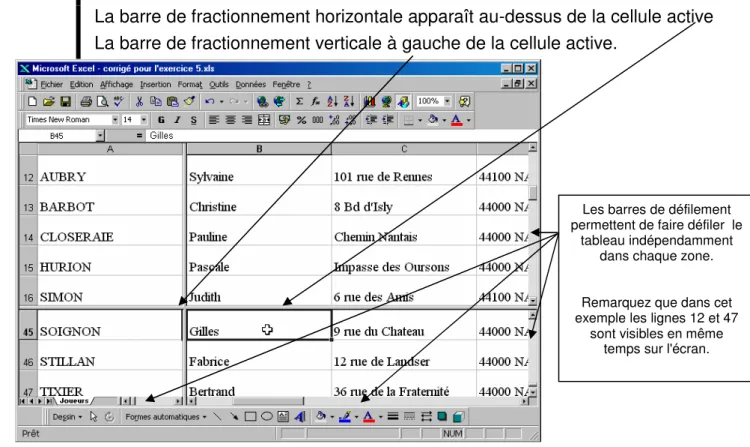The width and height of the screenshot is (750, 447).
Task: Click the AutoSum sigma icon
Action: tap(299, 101)
